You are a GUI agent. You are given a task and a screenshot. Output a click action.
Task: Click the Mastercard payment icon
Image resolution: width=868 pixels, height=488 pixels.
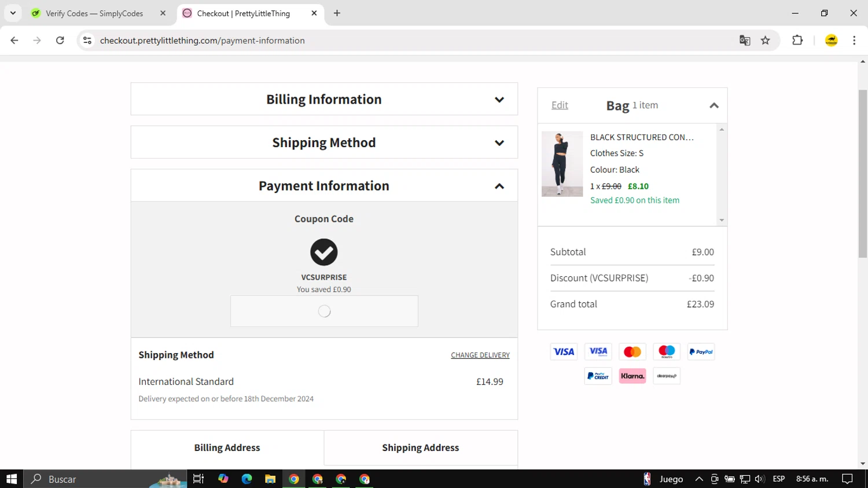pyautogui.click(x=632, y=351)
